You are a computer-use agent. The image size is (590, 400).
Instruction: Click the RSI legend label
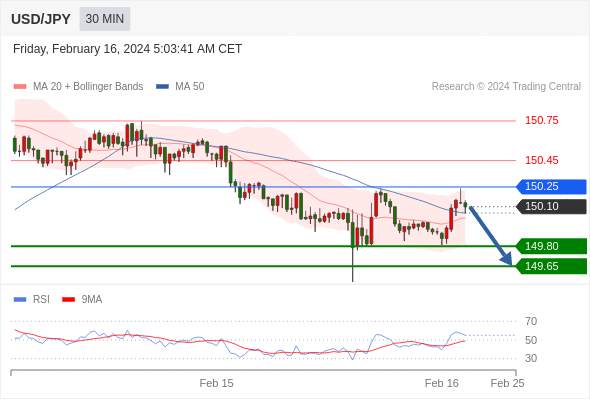click(x=41, y=300)
